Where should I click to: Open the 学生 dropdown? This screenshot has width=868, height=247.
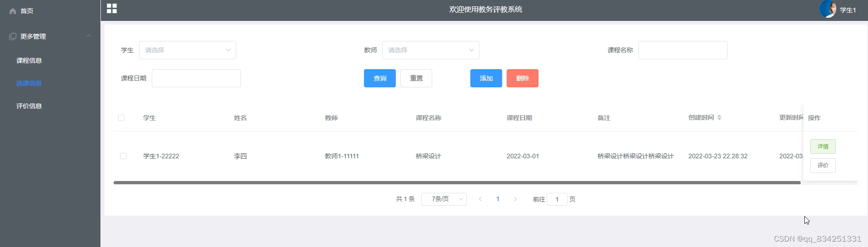188,50
